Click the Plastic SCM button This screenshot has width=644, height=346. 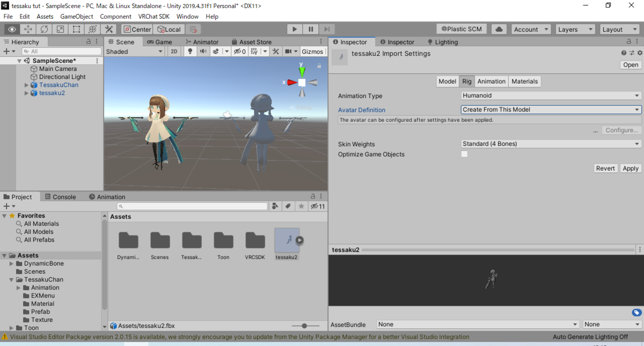tap(462, 29)
